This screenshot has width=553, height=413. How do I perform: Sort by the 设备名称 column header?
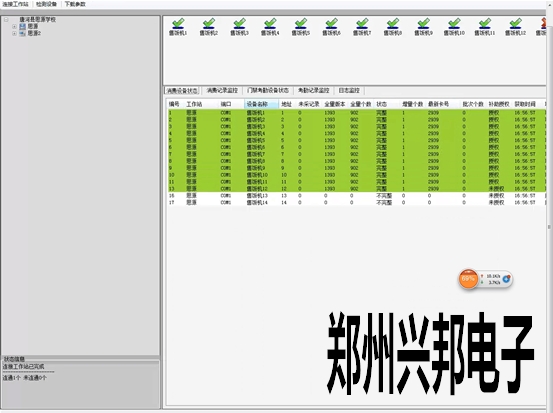pyautogui.click(x=262, y=104)
